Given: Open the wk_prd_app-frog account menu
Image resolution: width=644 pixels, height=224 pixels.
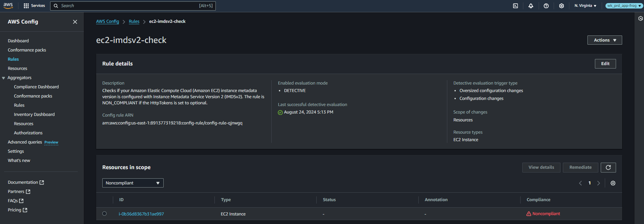Looking at the screenshot, I should (624, 6).
